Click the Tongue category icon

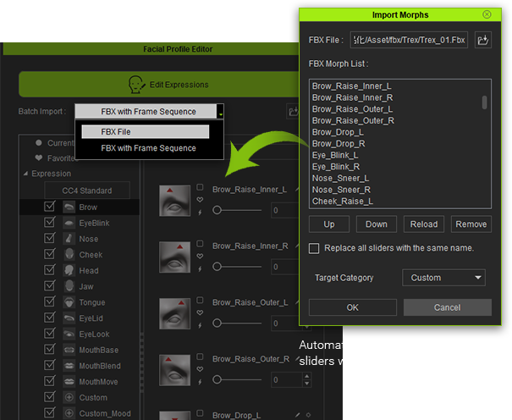69,302
